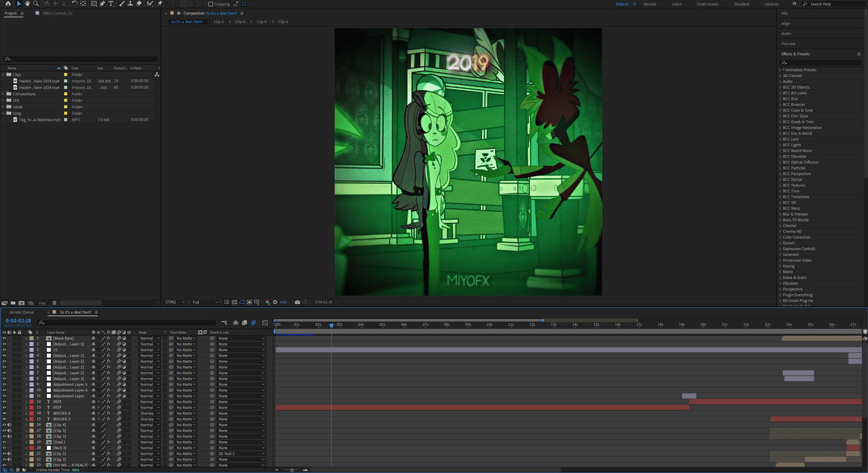Image resolution: width=868 pixels, height=473 pixels.
Task: Open the Preview panel
Action: pos(788,44)
